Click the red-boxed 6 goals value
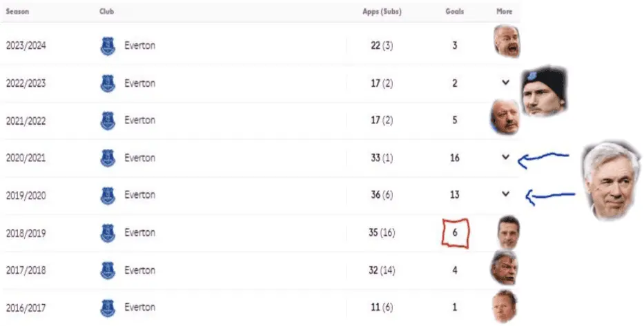Screen dimensions: 644x326 [x=455, y=233]
